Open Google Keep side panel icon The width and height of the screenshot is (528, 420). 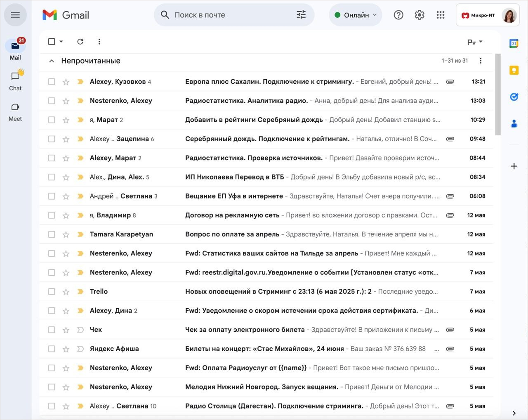[x=514, y=70]
